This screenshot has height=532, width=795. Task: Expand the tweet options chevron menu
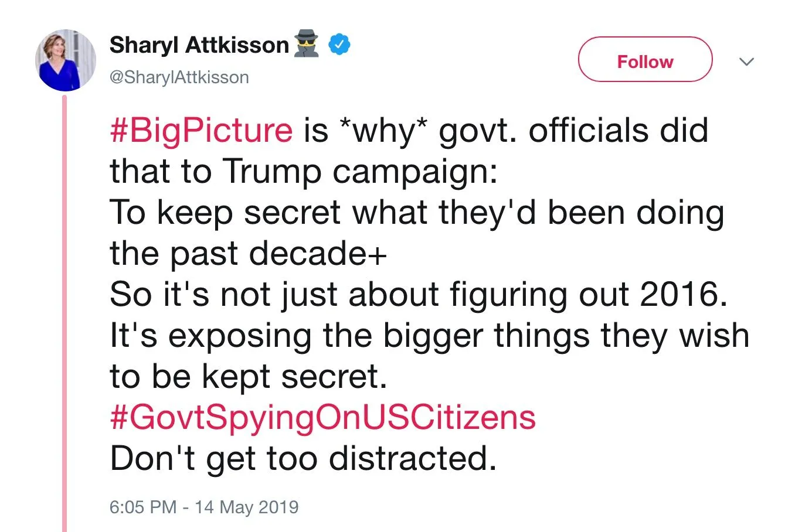(x=746, y=62)
